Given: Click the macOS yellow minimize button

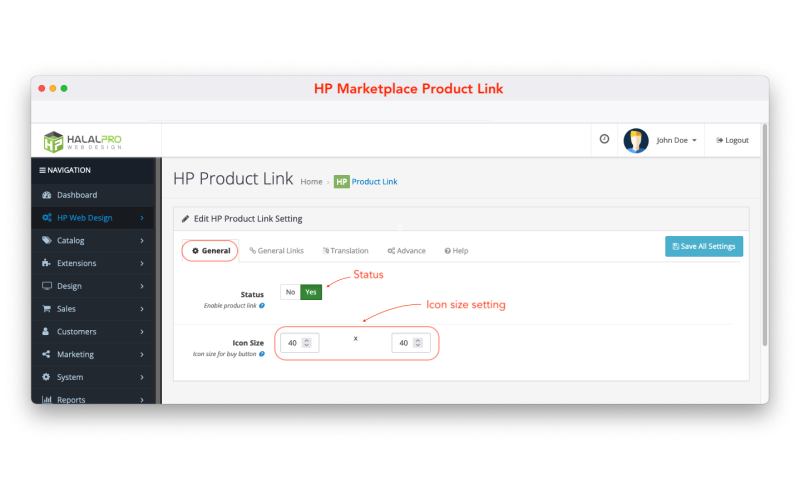Looking at the screenshot, I should point(53,88).
